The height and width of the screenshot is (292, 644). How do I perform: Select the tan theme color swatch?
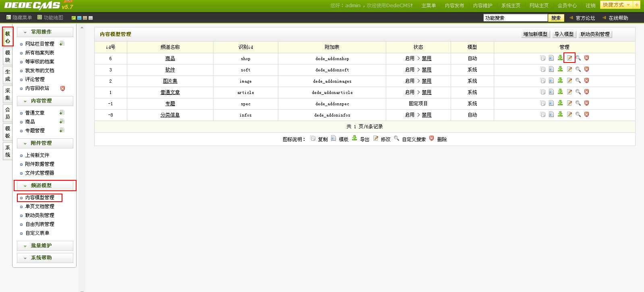[x=85, y=18]
